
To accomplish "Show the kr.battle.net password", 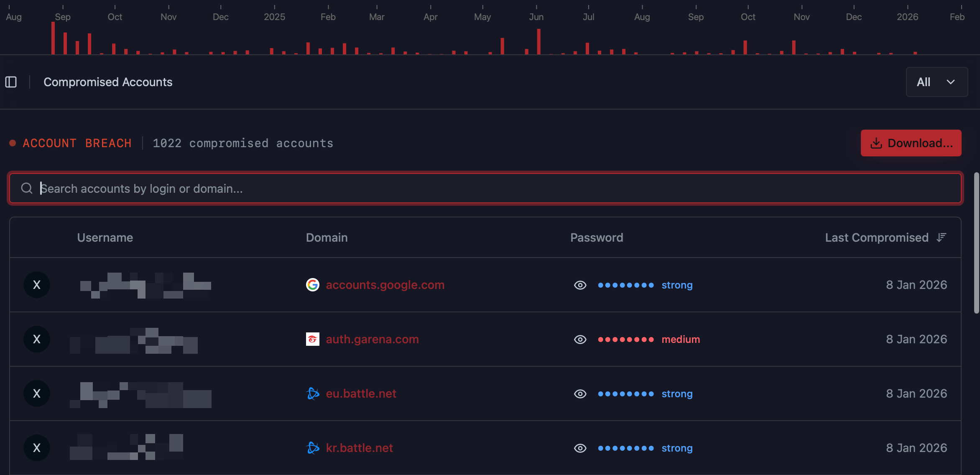I will [x=580, y=448].
